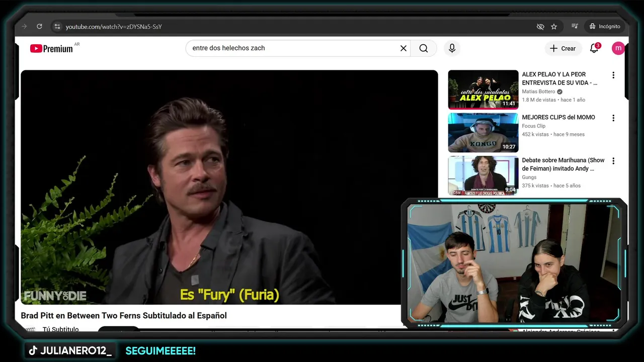
Task: Open site information icon in address bar
Action: pos(57,26)
